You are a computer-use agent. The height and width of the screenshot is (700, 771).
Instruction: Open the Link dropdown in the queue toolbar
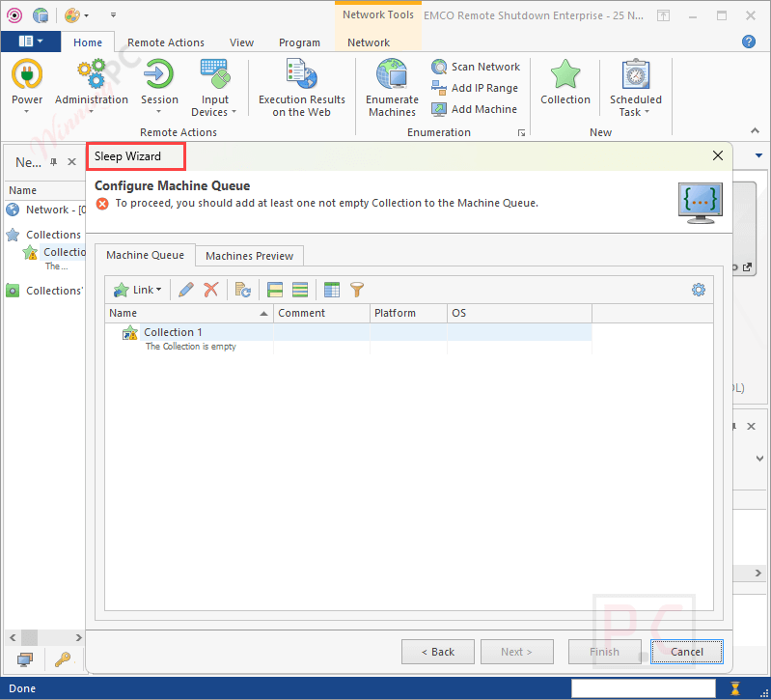point(138,290)
